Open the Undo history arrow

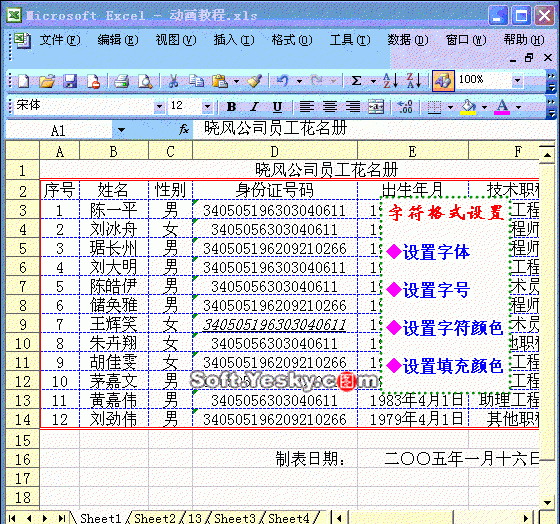point(299,81)
